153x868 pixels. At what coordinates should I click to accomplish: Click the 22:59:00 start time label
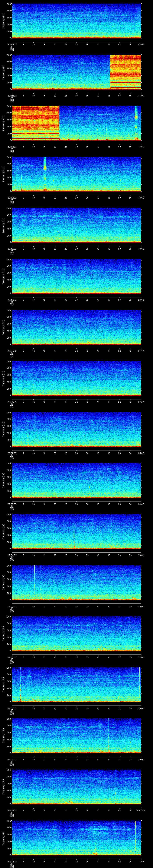click(x=12, y=810)
